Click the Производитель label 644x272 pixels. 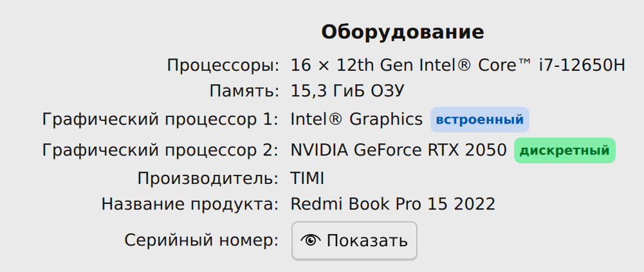[x=208, y=178]
